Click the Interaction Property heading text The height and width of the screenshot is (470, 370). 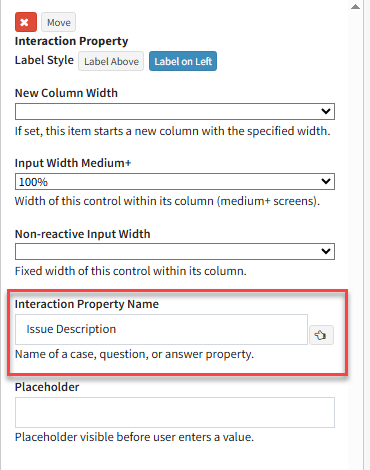(x=71, y=41)
